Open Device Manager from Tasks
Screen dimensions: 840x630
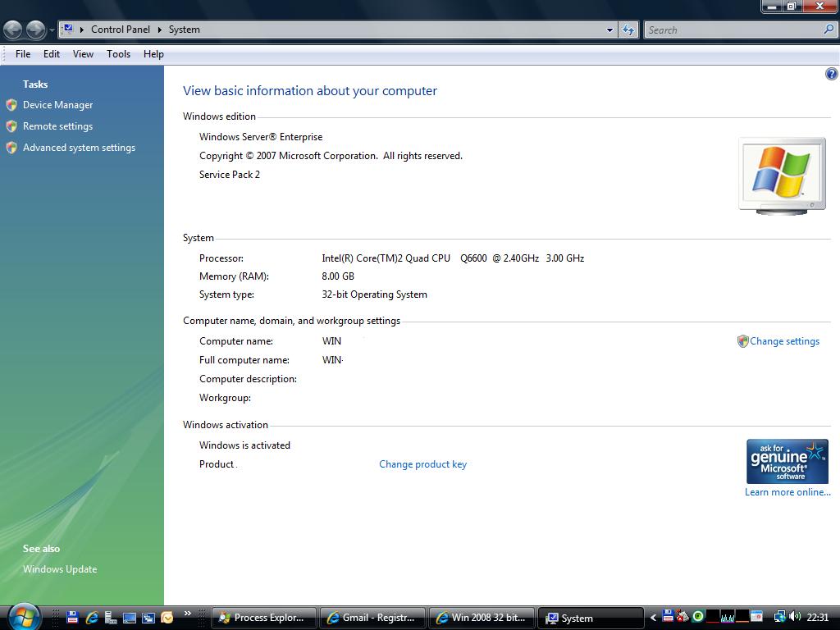coord(57,105)
